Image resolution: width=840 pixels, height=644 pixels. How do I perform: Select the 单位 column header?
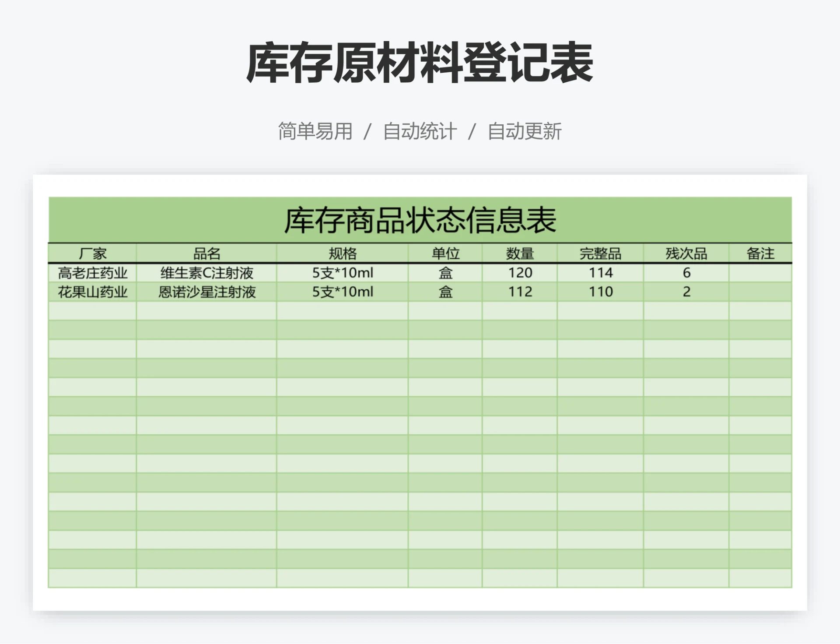[x=444, y=253]
